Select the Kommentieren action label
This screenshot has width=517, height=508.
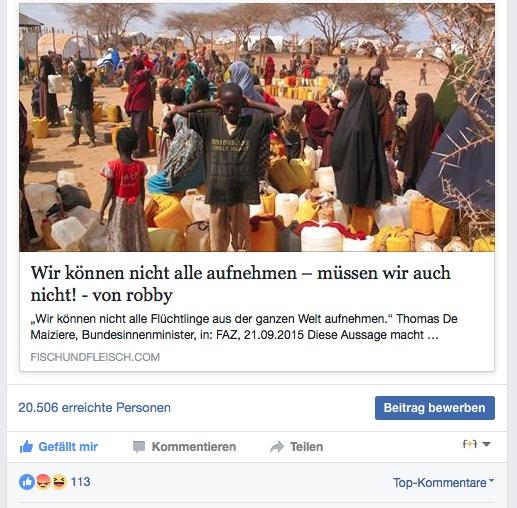[194, 447]
